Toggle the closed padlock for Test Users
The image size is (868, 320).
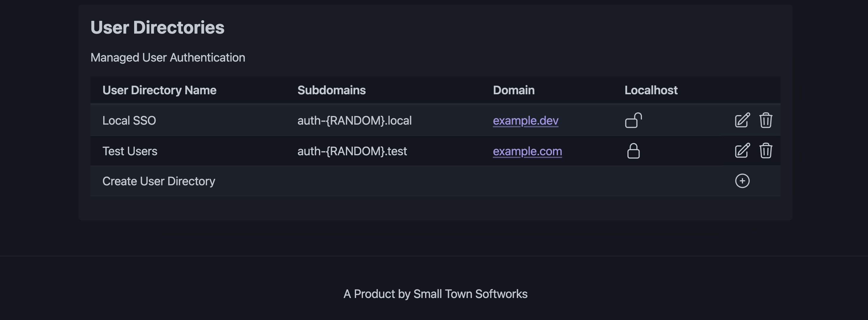click(634, 151)
